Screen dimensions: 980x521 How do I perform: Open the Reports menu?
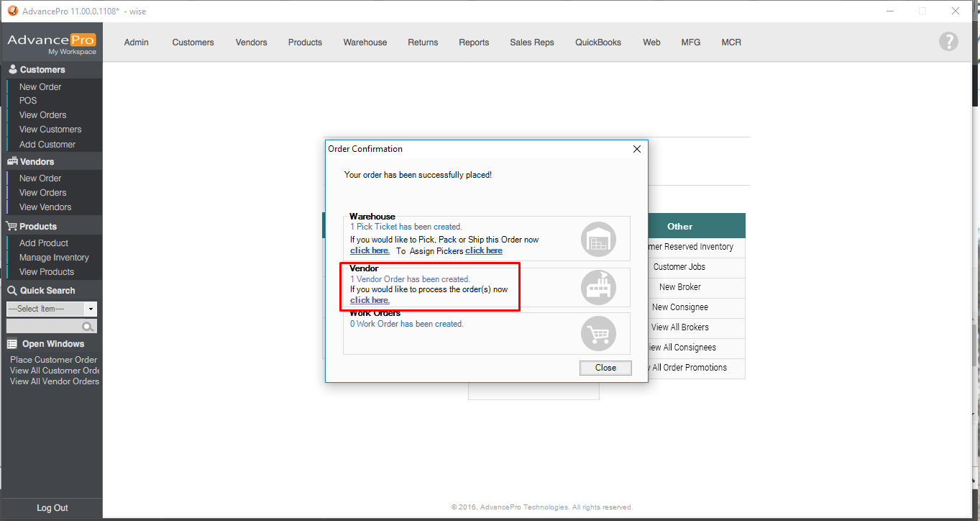point(474,42)
